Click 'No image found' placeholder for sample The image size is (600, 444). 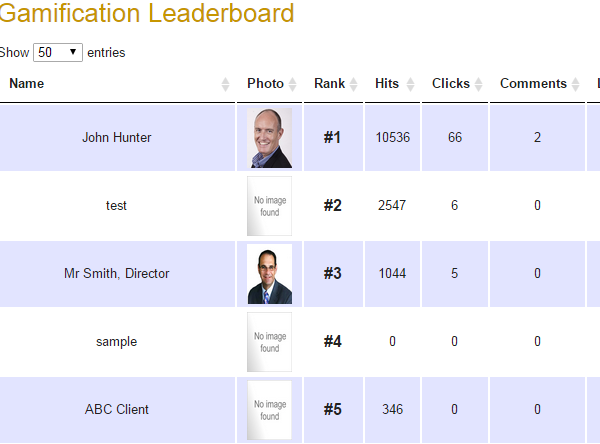pos(270,342)
